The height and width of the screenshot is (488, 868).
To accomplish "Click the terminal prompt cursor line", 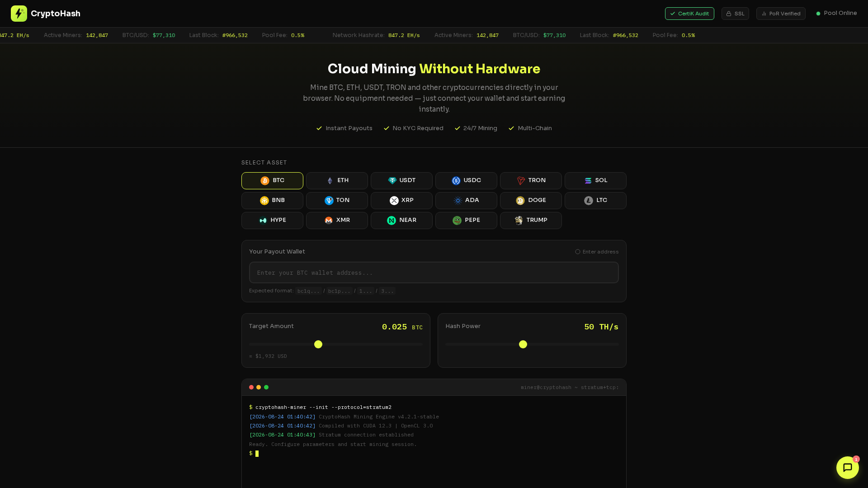I will click(254, 454).
